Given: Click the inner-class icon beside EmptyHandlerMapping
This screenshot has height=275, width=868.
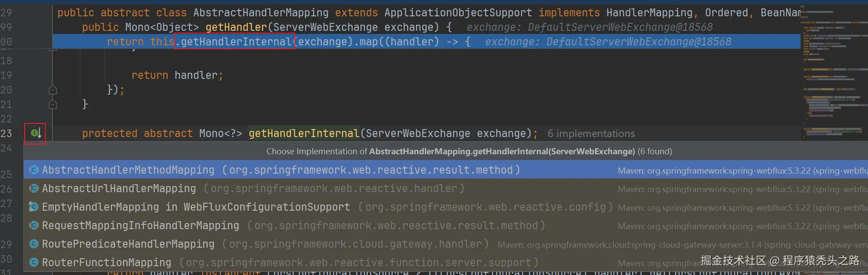Looking at the screenshot, I should coord(33,207).
